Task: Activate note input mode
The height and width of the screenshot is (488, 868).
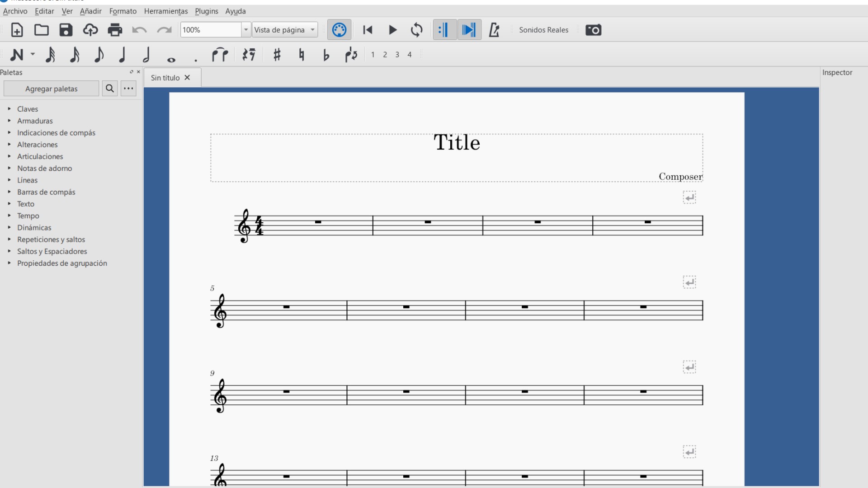Action: click(x=18, y=55)
